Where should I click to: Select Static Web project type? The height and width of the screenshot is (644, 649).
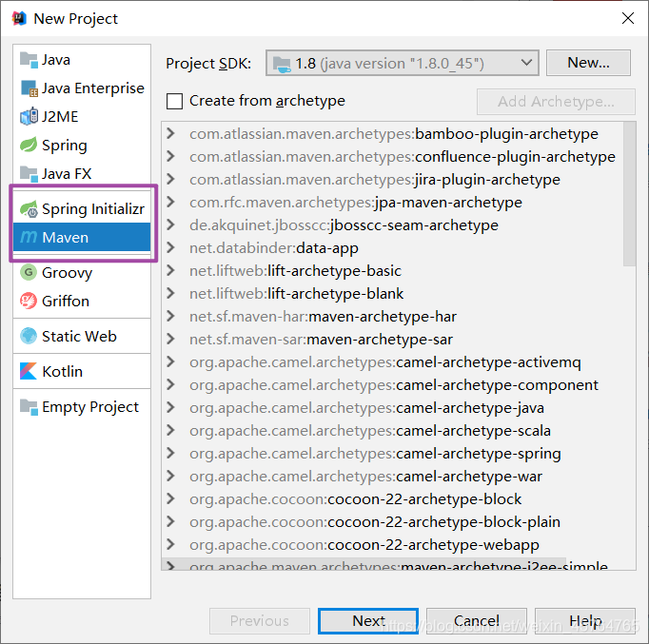[x=82, y=336]
